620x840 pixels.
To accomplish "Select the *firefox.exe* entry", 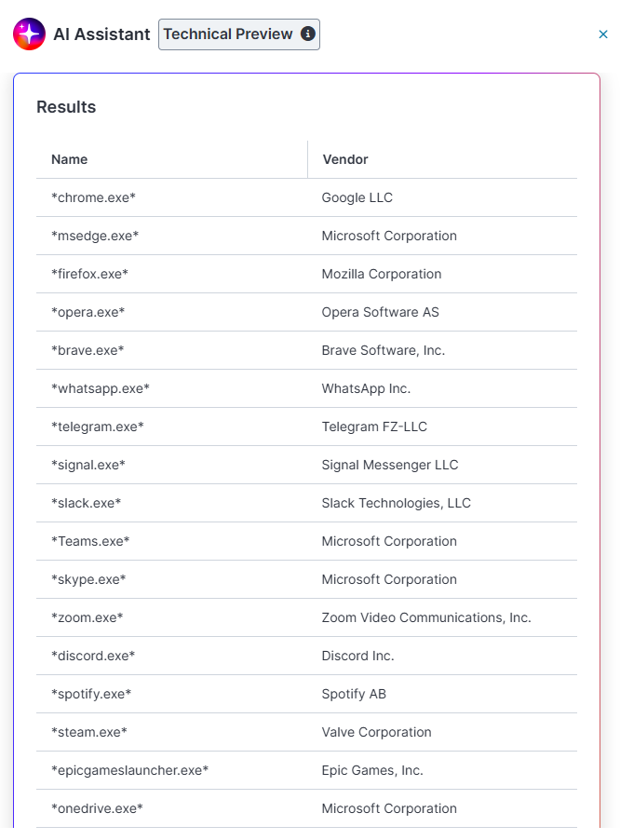I will pos(89,274).
